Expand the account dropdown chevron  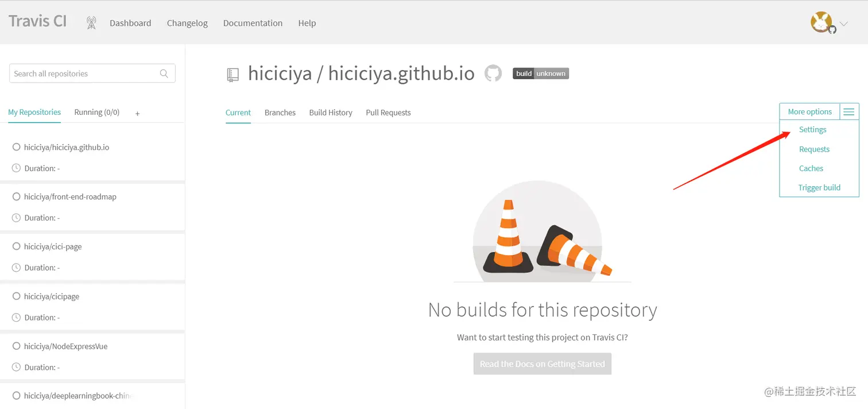click(x=843, y=24)
